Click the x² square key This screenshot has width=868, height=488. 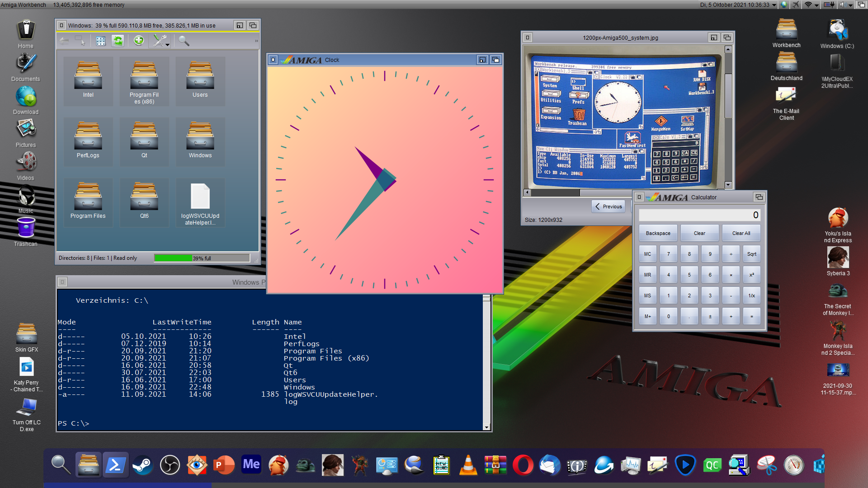[x=751, y=275]
